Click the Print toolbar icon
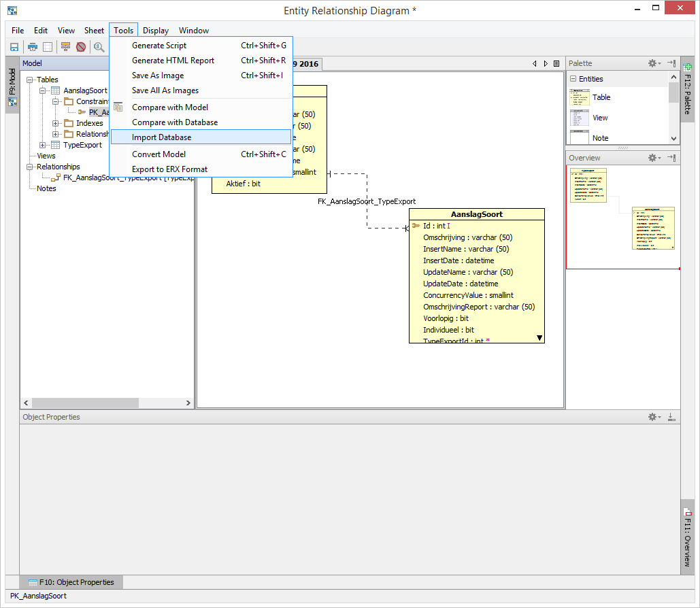The width and height of the screenshot is (700, 608). (32, 47)
